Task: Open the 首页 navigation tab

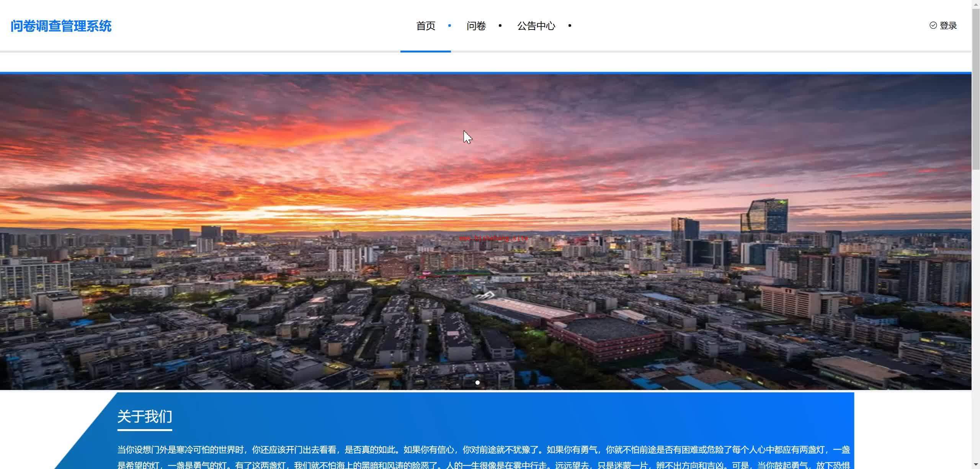Action: (x=426, y=26)
